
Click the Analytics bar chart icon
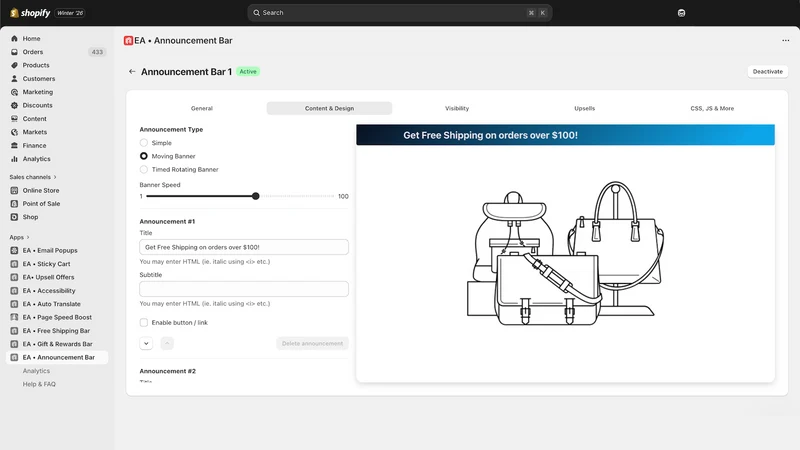click(x=14, y=159)
